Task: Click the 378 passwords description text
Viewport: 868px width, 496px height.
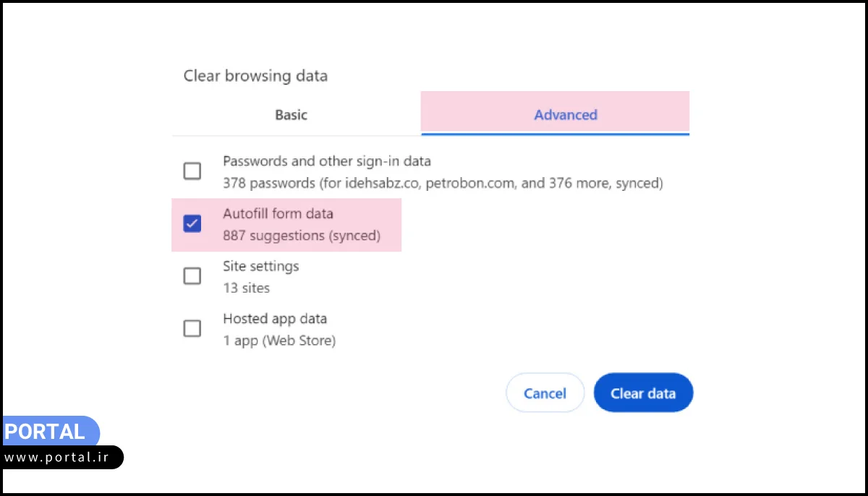Action: [443, 183]
